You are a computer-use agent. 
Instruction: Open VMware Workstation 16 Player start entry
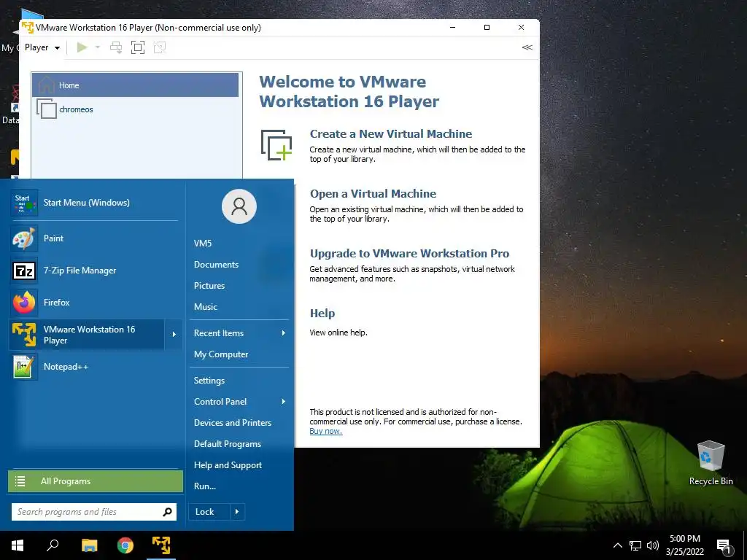87,335
